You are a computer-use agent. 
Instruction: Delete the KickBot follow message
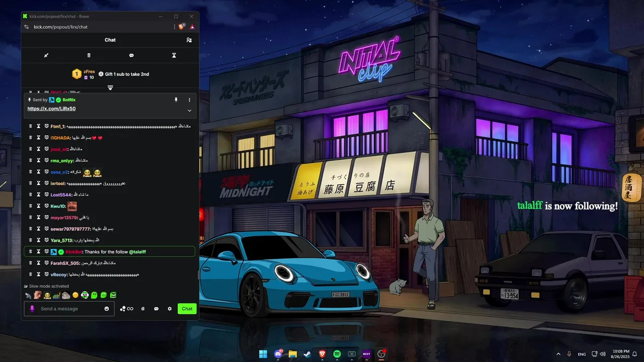pos(30,252)
